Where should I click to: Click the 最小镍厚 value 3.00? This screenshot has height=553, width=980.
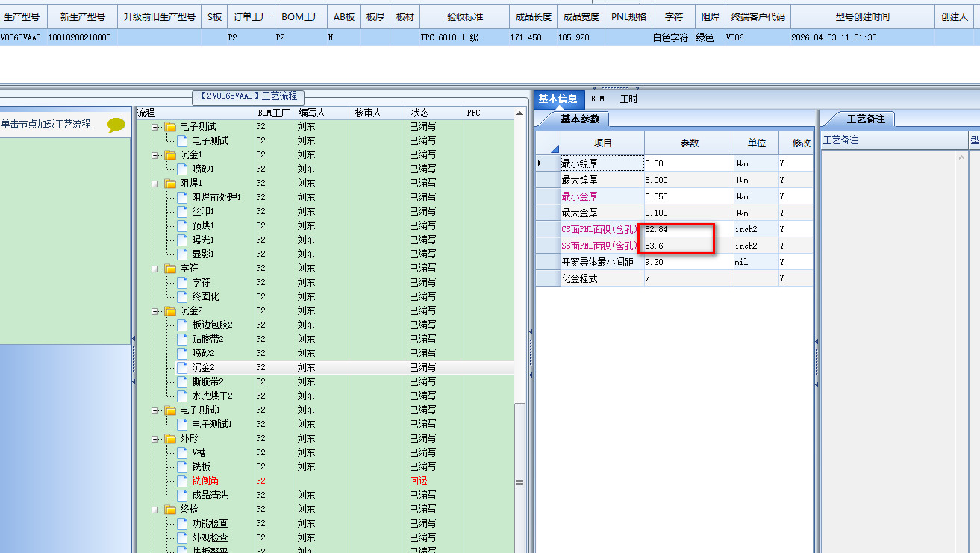(689, 163)
